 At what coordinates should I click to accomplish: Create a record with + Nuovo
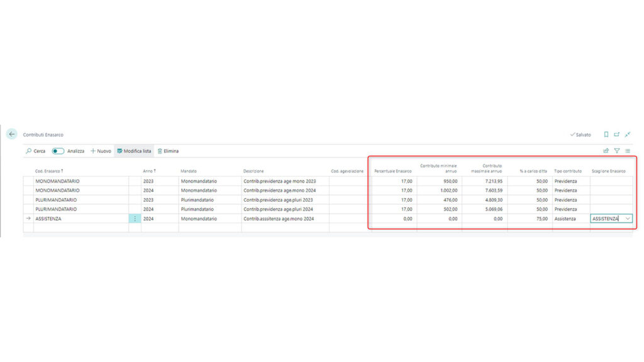(101, 151)
